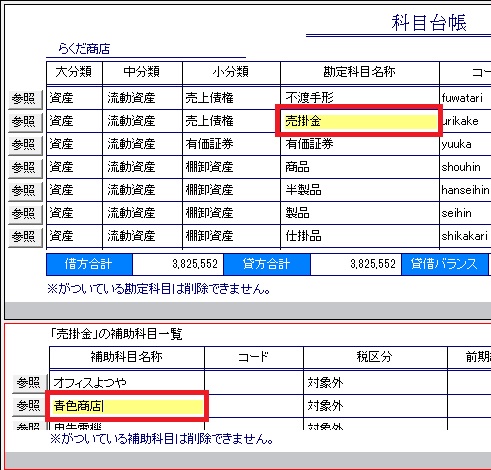Click the 借方合計 blue label
This screenshot has height=470, width=491.
pyautogui.click(x=89, y=264)
